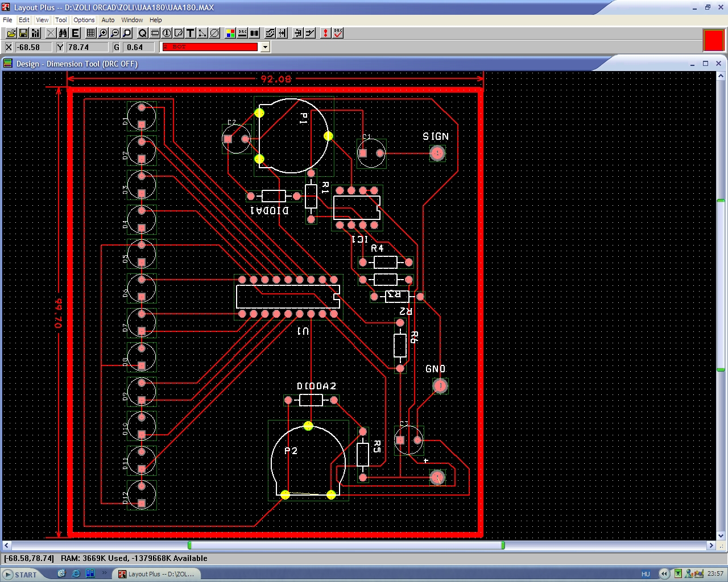Select the Component tool
Viewport: 728px width, 582px height.
pyautogui.click(x=155, y=33)
